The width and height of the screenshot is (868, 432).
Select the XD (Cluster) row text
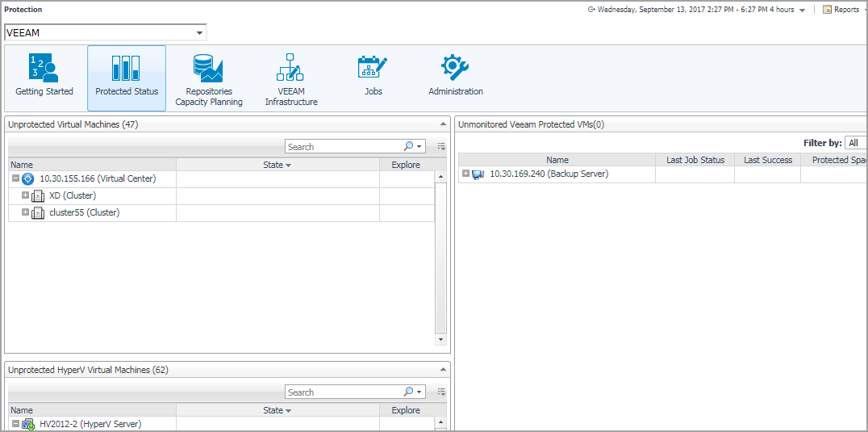(x=73, y=195)
